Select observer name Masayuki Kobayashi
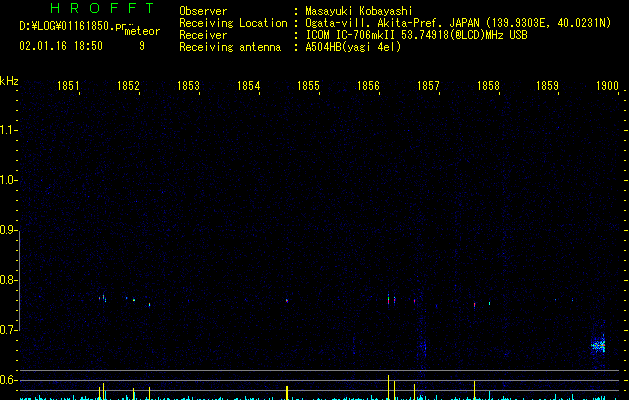The image size is (629, 400). [359, 11]
